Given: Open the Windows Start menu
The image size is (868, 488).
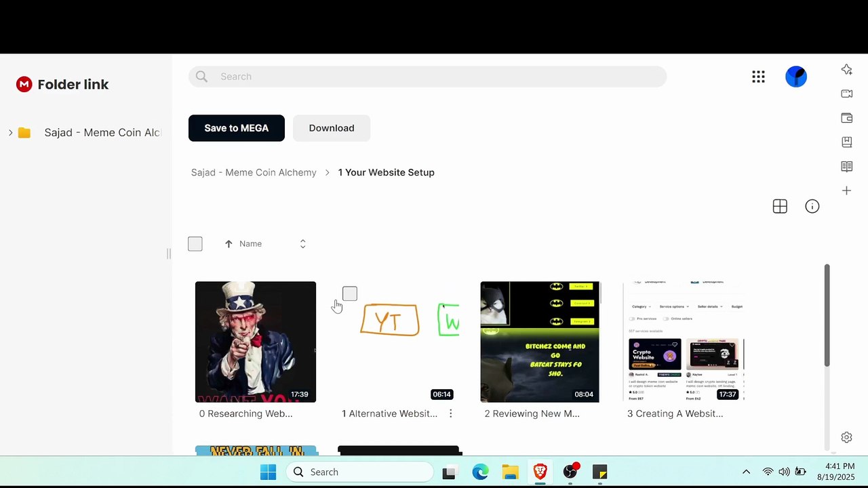Looking at the screenshot, I should (x=269, y=472).
